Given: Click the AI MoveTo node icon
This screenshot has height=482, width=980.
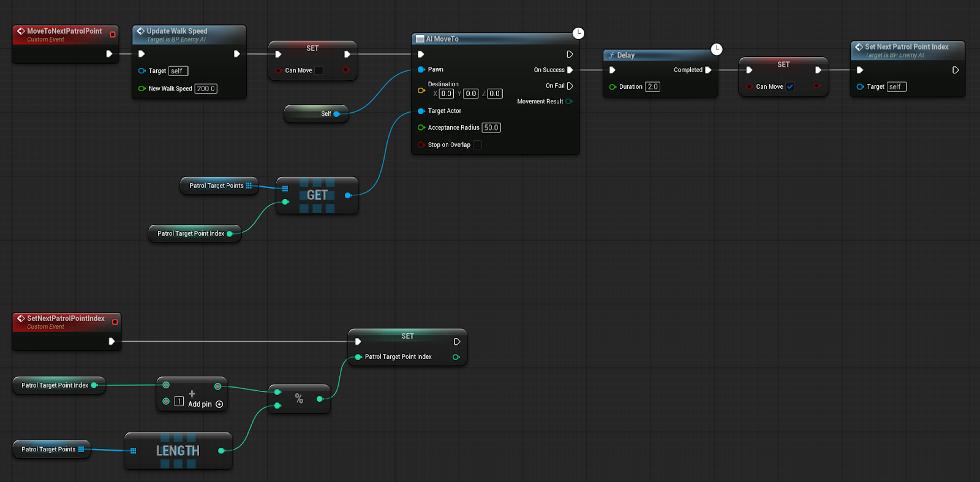Looking at the screenshot, I should coord(420,39).
